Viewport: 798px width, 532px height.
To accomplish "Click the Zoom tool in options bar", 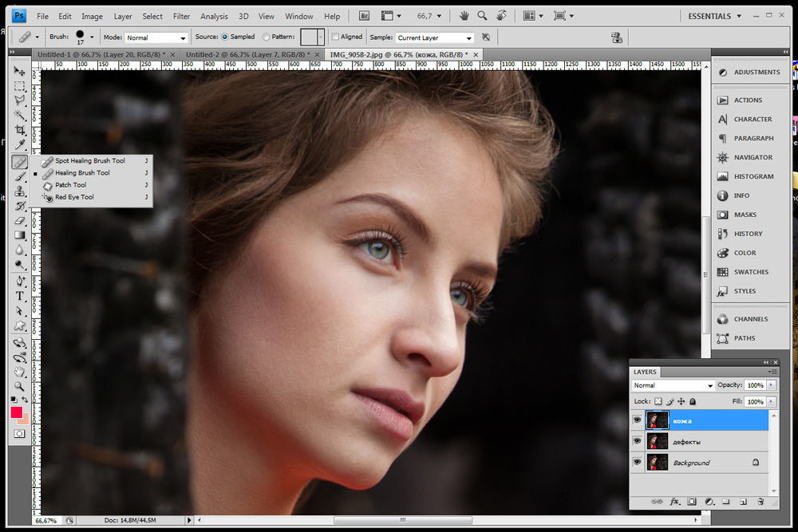I will pyautogui.click(x=482, y=16).
